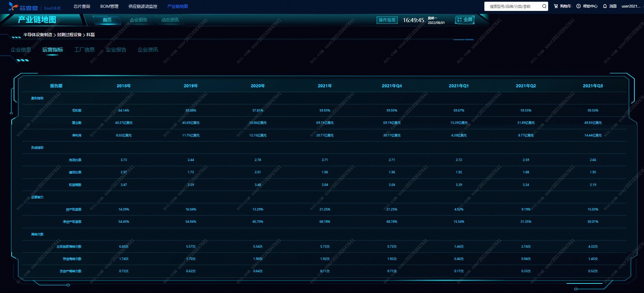Viewport: 644px width, 293px height.
Task: Click the 毛利率 row label
Action: pyautogui.click(x=77, y=111)
